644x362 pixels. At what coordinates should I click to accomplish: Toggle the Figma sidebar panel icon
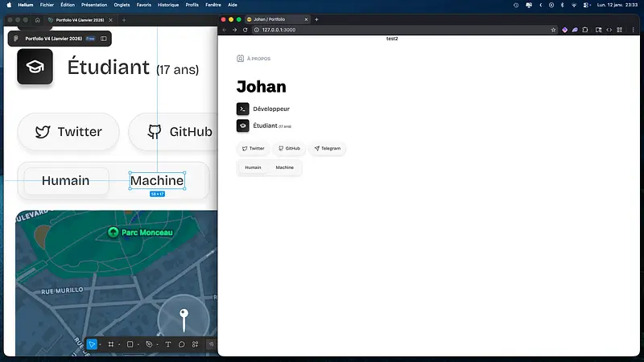104,38
